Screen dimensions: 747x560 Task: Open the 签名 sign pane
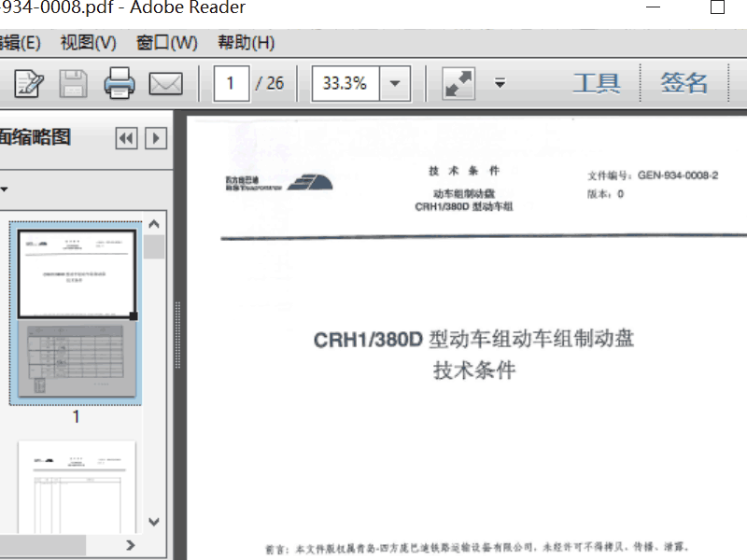[684, 83]
